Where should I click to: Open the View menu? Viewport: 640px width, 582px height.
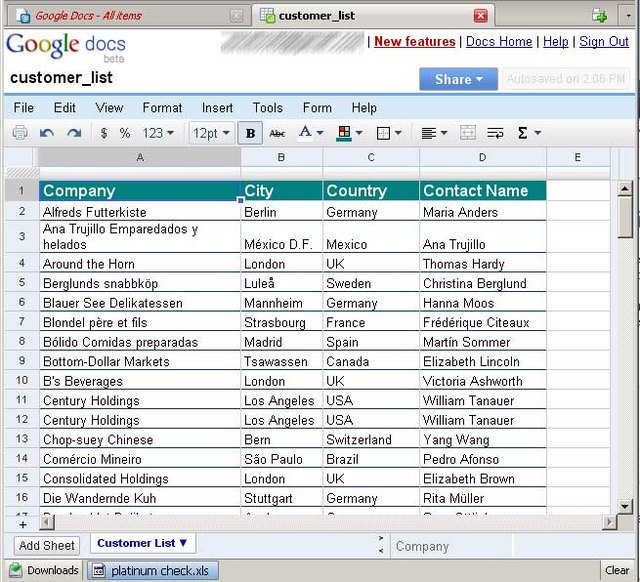109,108
